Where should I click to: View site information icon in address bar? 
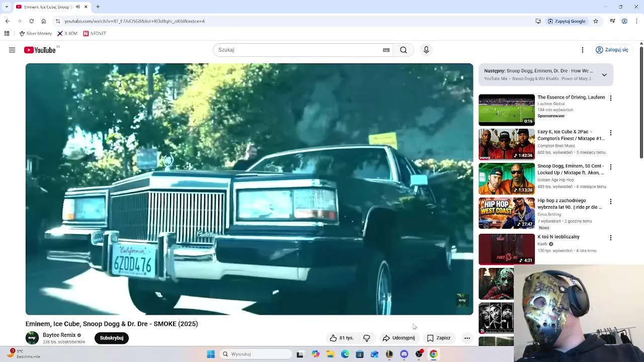[58, 21]
